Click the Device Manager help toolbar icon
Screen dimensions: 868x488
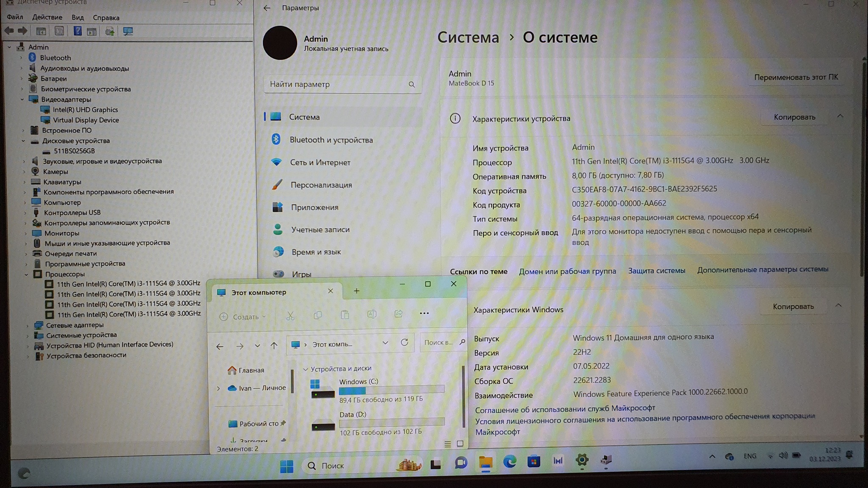pos(78,31)
